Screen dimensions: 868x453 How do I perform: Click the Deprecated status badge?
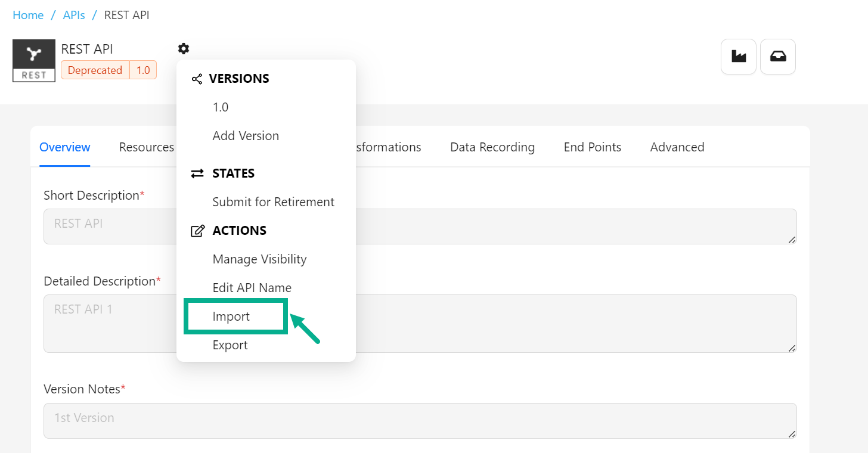click(x=95, y=70)
